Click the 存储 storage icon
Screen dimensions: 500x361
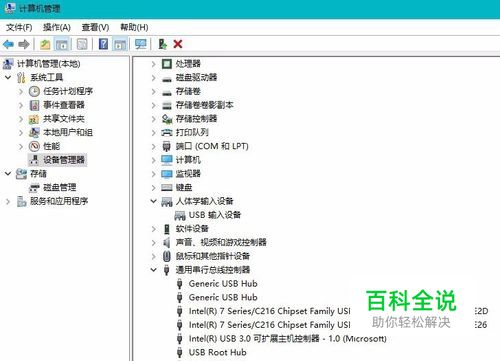point(21,174)
